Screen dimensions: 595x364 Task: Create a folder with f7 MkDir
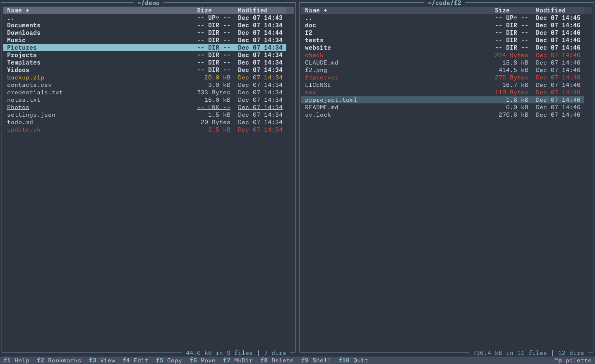point(238,360)
